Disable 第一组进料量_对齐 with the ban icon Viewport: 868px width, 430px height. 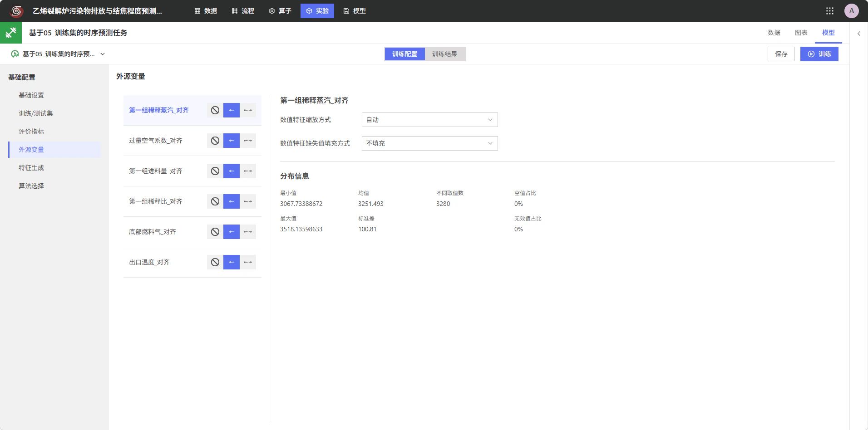click(215, 171)
